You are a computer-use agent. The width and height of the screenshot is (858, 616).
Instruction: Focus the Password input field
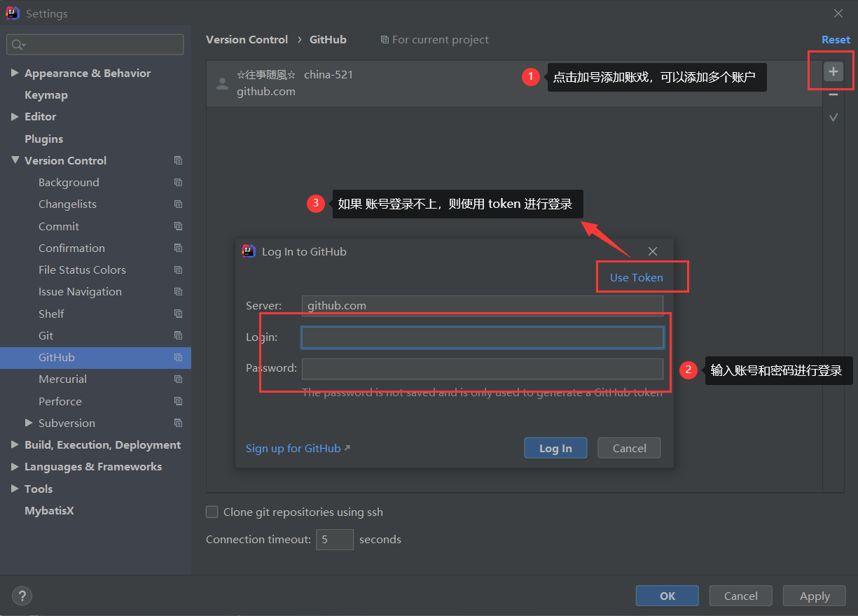(483, 369)
